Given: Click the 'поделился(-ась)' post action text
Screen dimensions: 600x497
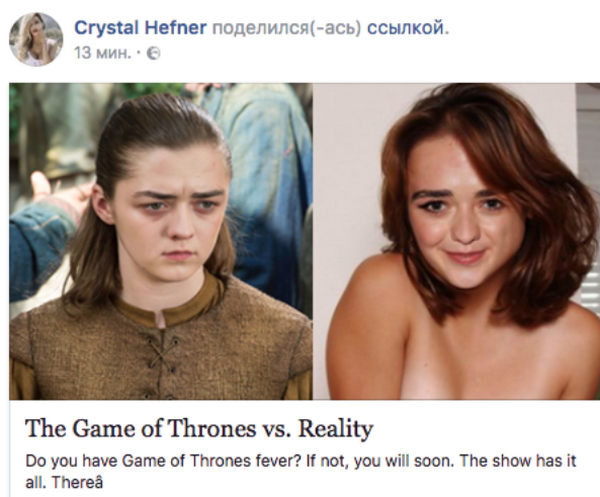Looking at the screenshot, I should coord(287,28).
